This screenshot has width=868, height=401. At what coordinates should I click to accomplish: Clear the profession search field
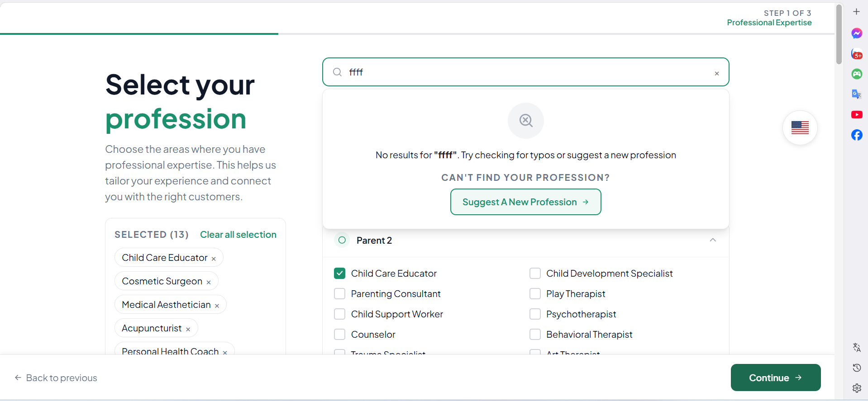tap(716, 73)
